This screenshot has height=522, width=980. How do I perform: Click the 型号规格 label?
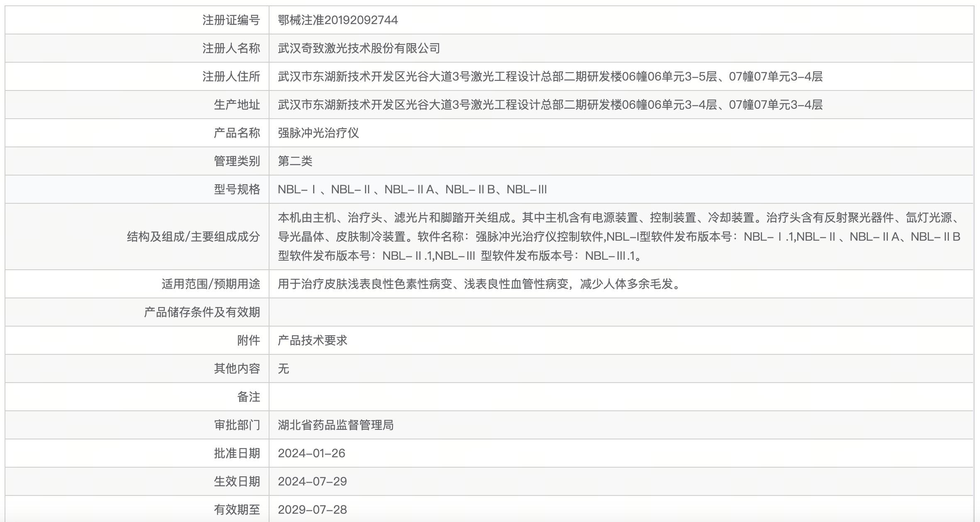coord(237,189)
